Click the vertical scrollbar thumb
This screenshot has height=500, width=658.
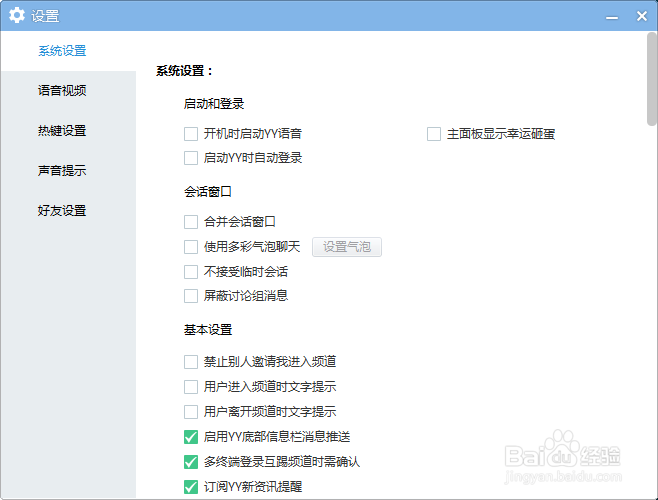[x=652, y=79]
